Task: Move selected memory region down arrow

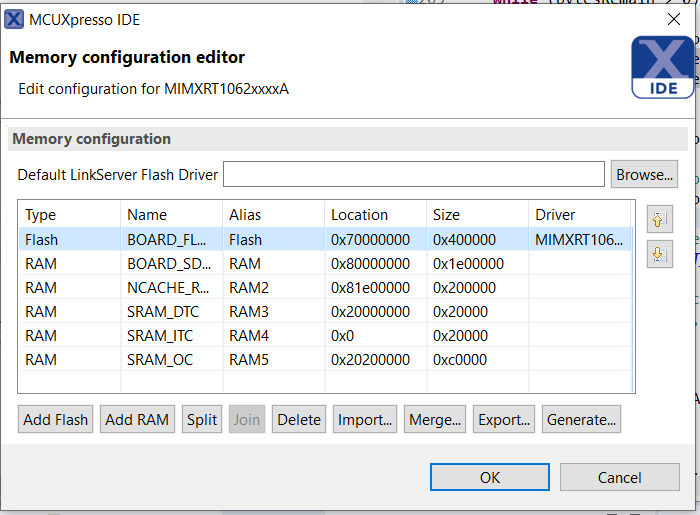Action: (x=658, y=254)
